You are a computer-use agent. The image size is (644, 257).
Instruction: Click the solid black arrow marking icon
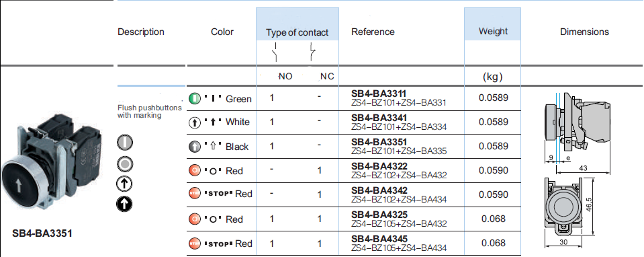coord(124,204)
